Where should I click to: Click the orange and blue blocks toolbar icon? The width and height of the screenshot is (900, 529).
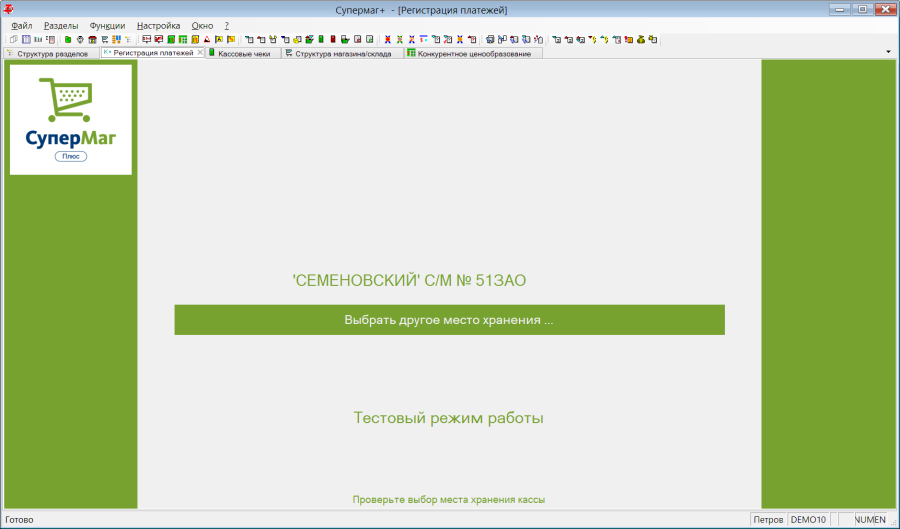click(x=117, y=40)
